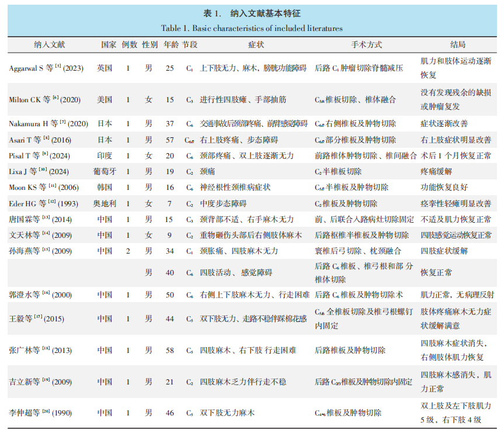Viewport: 504px width, 433px height.
Task: Click the country cell '印度'
Action: 105,155
